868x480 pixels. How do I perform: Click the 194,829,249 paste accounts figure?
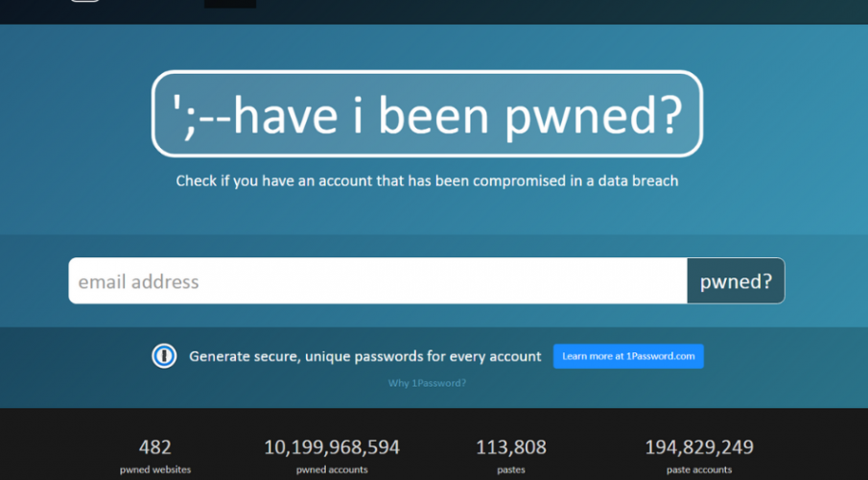tap(699, 446)
